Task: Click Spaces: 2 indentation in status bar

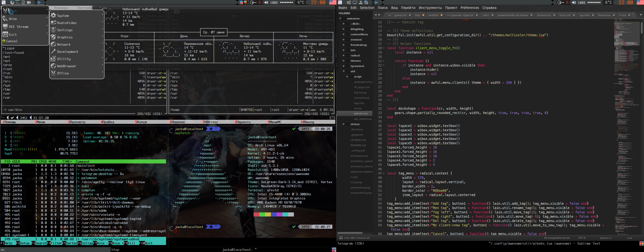Action: tap(606, 238)
